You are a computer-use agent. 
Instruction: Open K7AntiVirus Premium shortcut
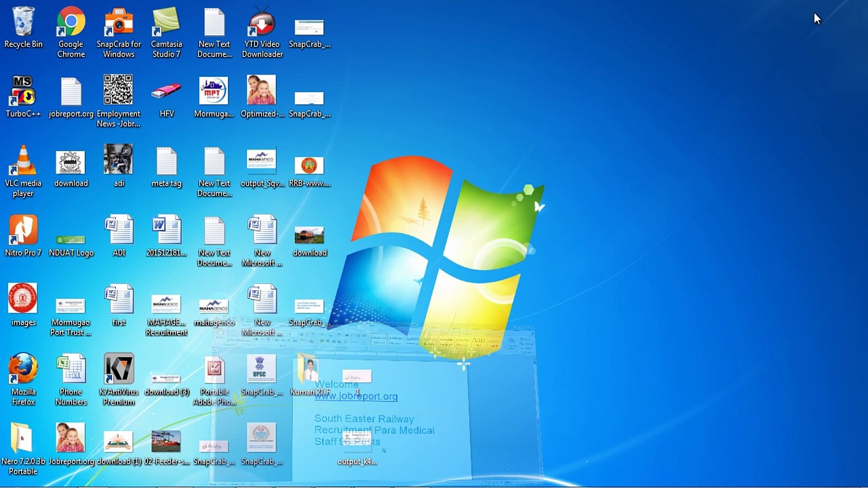[x=119, y=380]
